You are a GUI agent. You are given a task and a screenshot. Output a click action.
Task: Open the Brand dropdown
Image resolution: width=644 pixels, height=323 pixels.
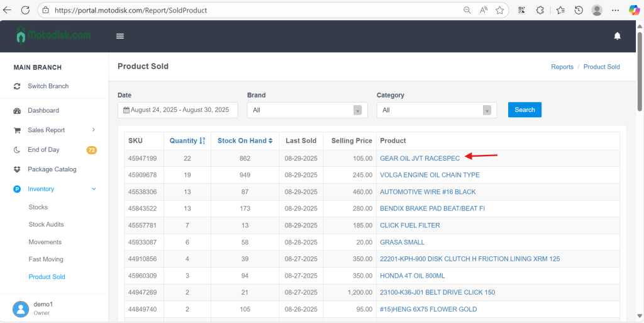307,110
